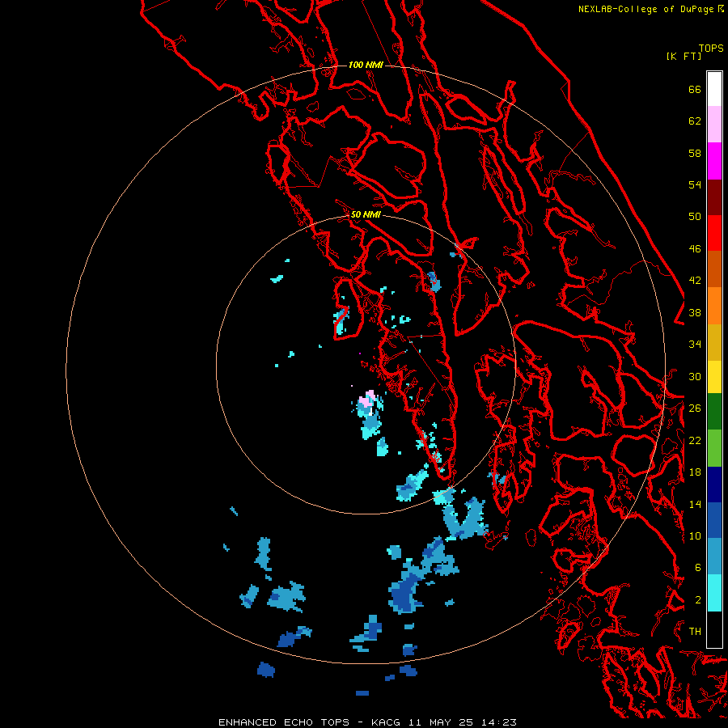Click the 54 legend value
This screenshot has height=728, width=728.
(x=695, y=184)
